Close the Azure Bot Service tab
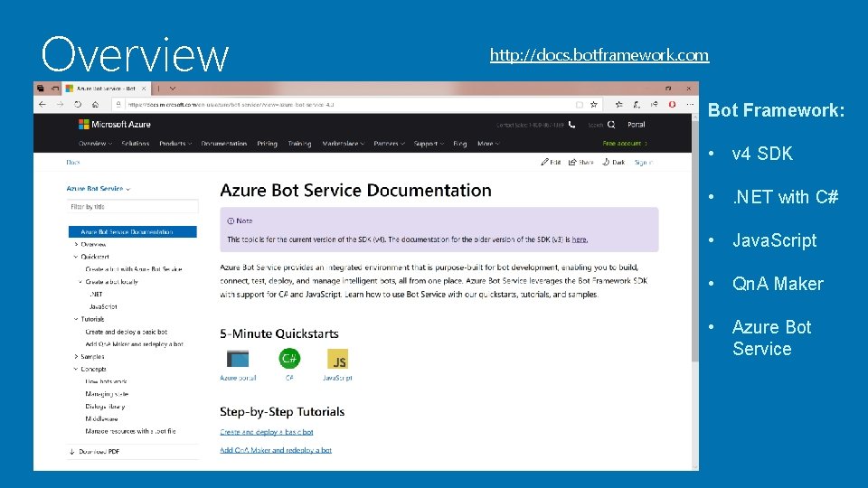The width and height of the screenshot is (868, 488). 144,88
